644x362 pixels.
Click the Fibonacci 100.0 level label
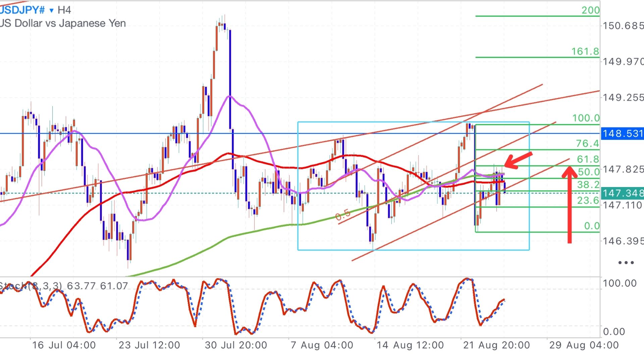(586, 118)
